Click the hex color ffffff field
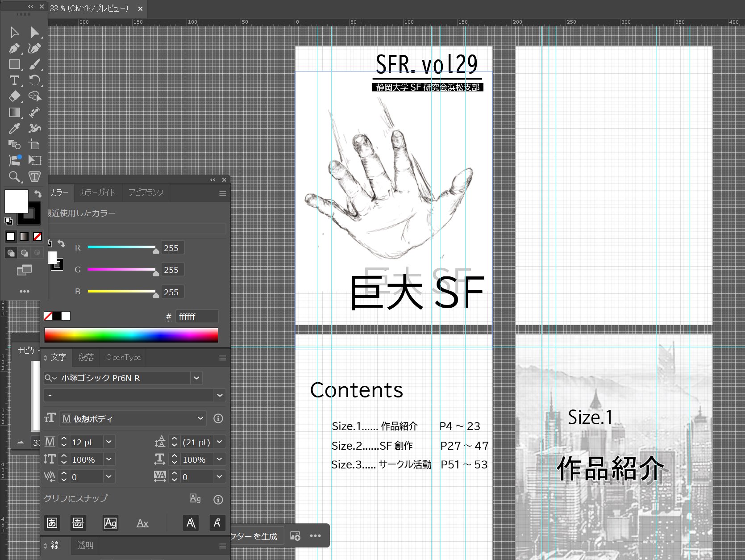 [196, 317]
